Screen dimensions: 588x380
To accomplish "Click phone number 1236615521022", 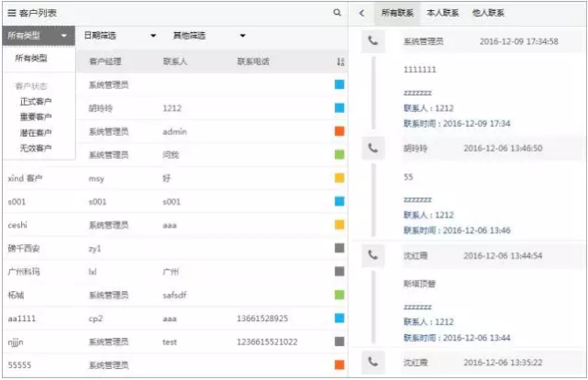I will point(267,341).
